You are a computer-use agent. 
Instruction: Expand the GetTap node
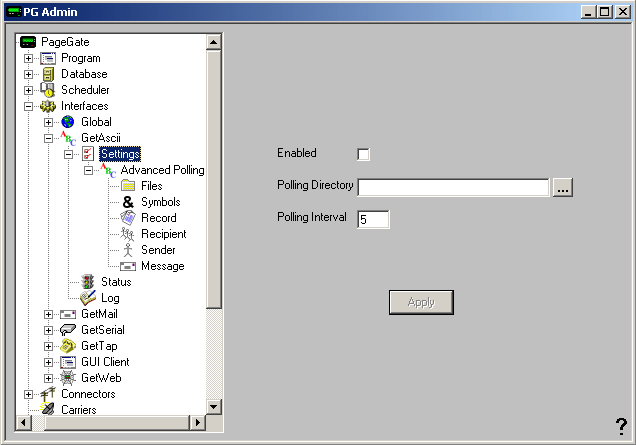coord(48,346)
